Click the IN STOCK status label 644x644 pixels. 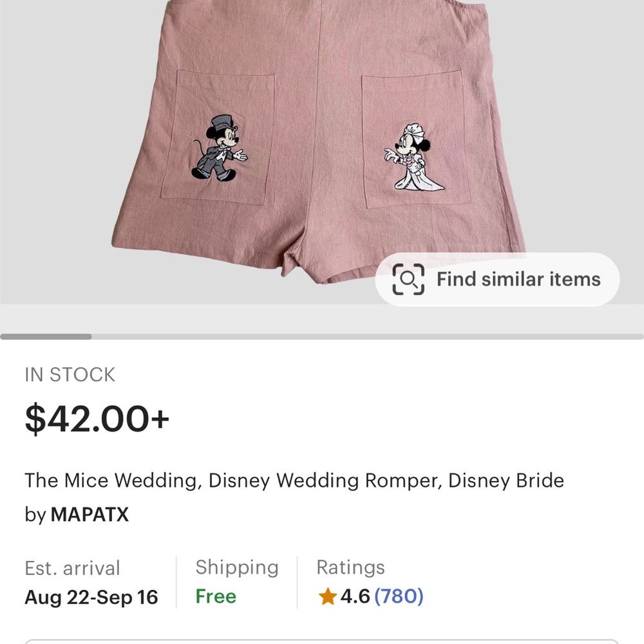tap(70, 374)
